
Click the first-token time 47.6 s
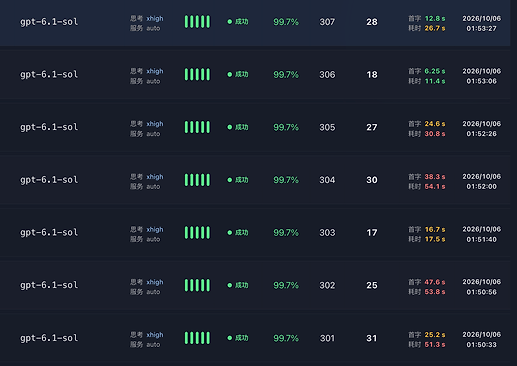[435, 282]
